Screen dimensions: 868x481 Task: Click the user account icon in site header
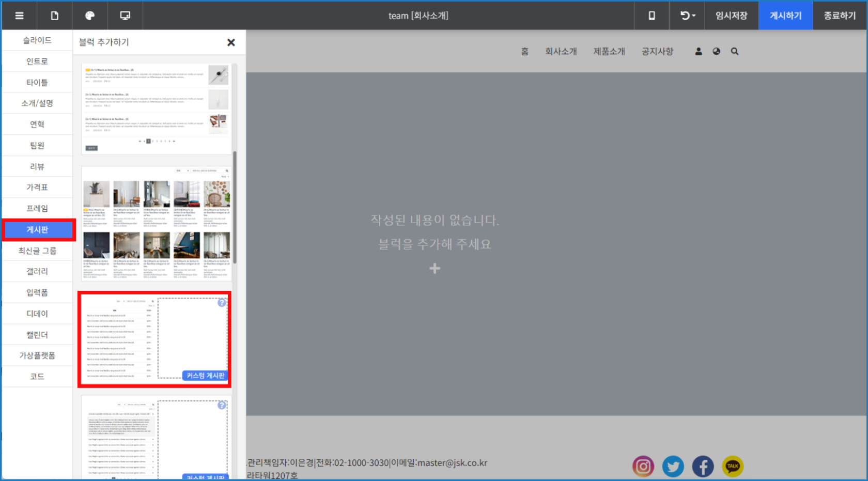[x=699, y=51]
